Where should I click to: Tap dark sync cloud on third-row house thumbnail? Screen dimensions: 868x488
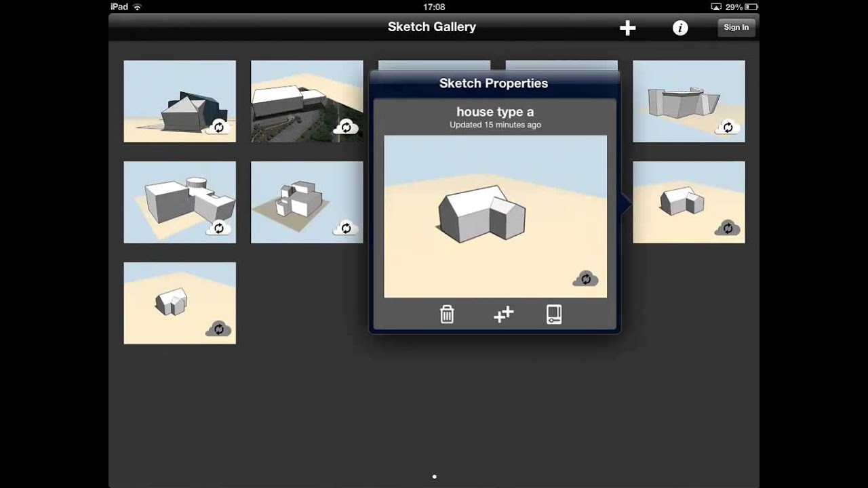coord(218,329)
